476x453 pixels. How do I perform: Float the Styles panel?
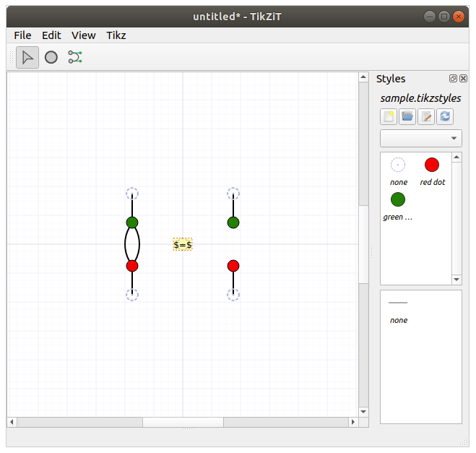(x=453, y=79)
